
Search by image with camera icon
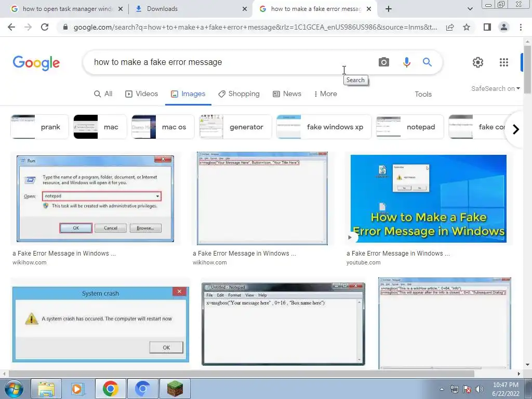click(384, 62)
